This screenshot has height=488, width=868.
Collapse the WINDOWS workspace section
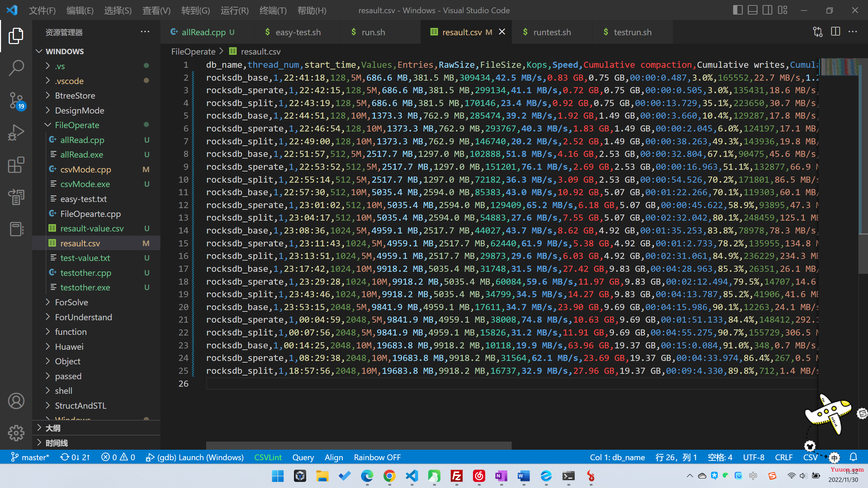tap(97, 51)
